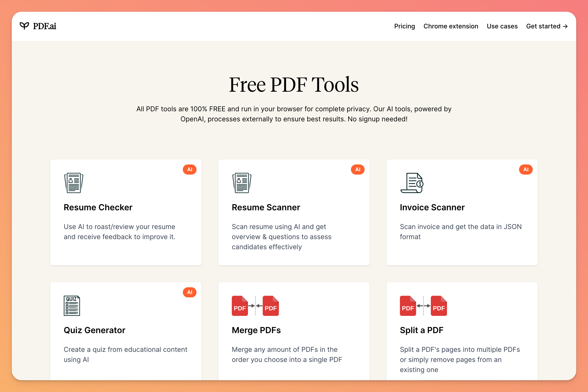
Task: Click text 'All PDF tools are 100% FREE'
Action: (181, 109)
